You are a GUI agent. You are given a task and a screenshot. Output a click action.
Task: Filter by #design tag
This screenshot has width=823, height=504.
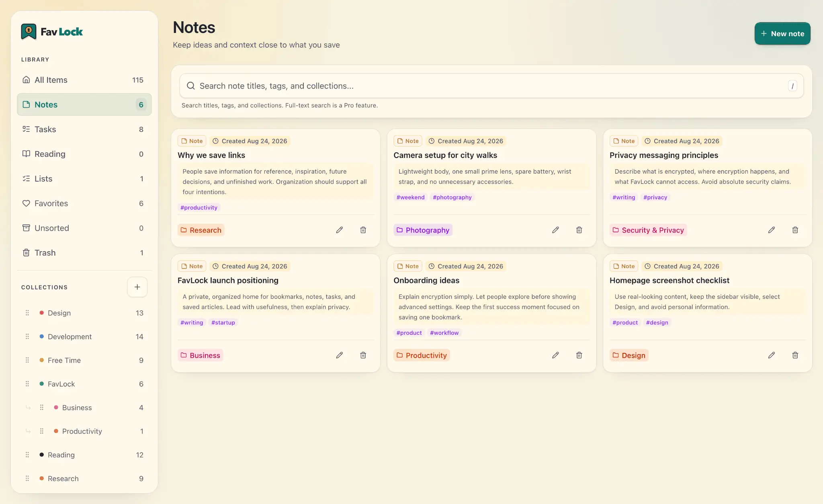[657, 322]
